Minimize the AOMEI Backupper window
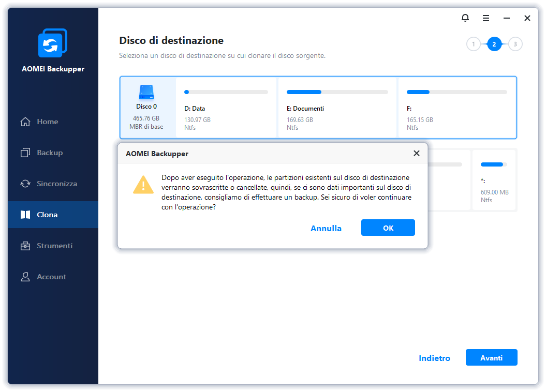Screen dimensions: 546x392 click(x=507, y=18)
